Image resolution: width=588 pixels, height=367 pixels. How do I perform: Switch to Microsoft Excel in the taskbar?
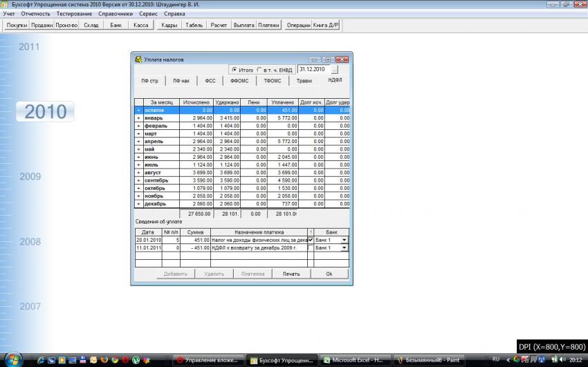point(353,359)
